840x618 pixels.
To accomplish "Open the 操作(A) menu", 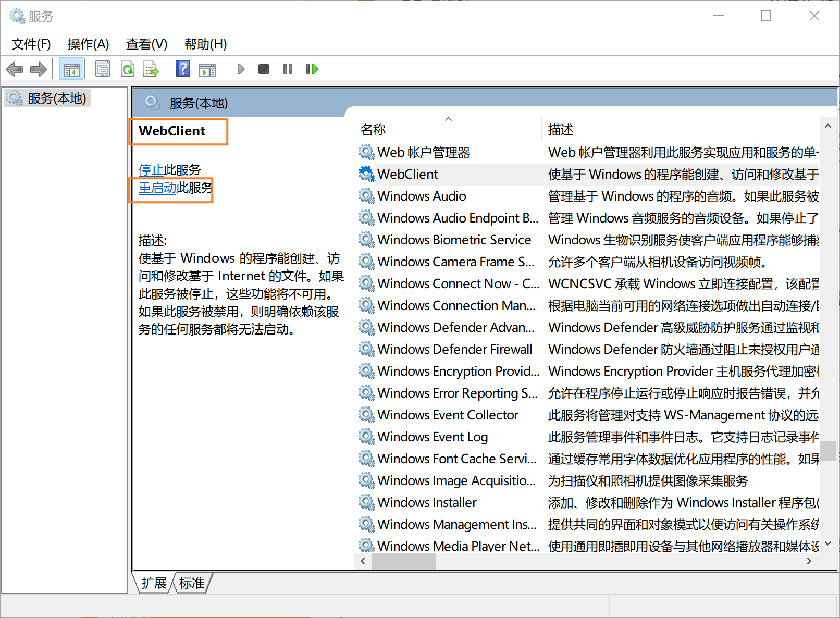I will pos(88,44).
